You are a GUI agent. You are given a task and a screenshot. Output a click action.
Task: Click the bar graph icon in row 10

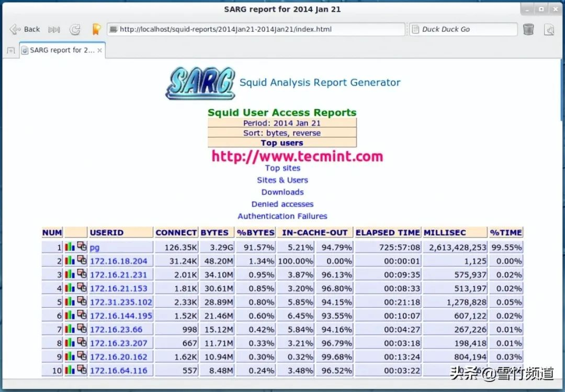70,369
